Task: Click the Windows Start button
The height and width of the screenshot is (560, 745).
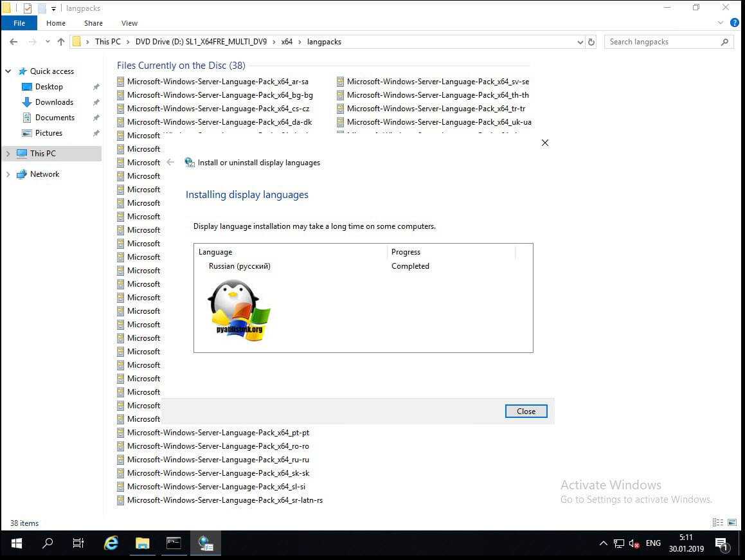Action: pos(17,543)
